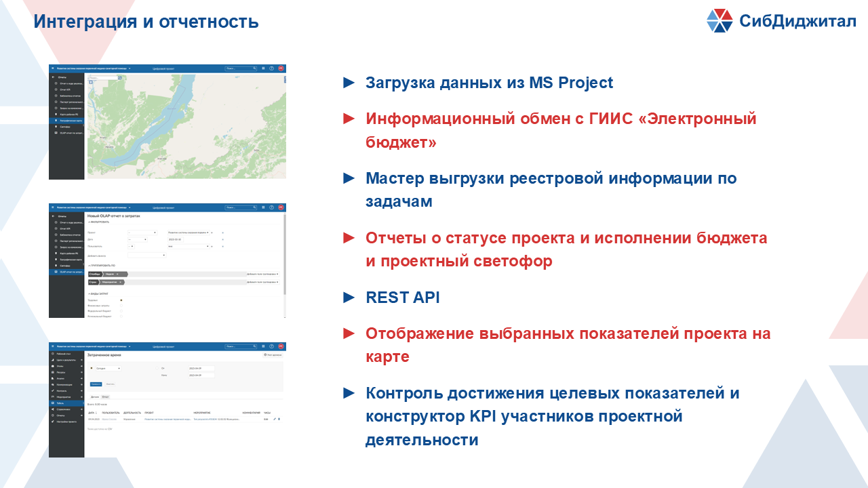Select "Табель" in the timesheet screenshot sidebar
868x488 pixels.
point(66,403)
